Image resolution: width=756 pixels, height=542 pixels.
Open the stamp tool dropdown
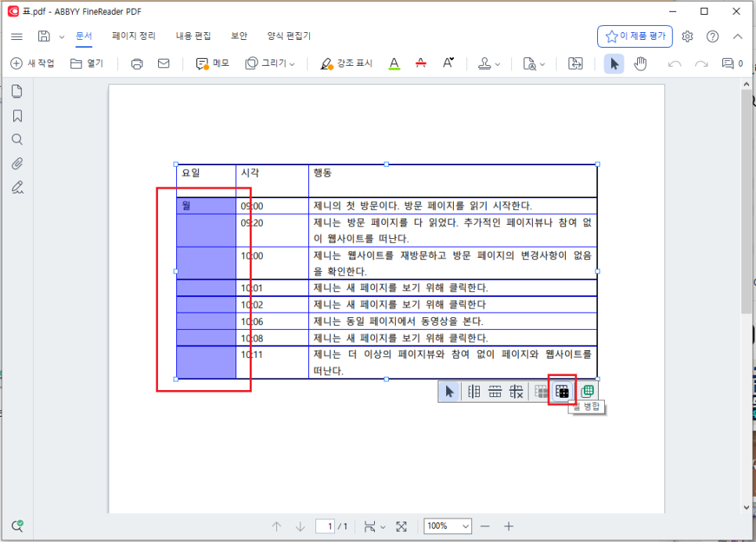click(x=489, y=63)
